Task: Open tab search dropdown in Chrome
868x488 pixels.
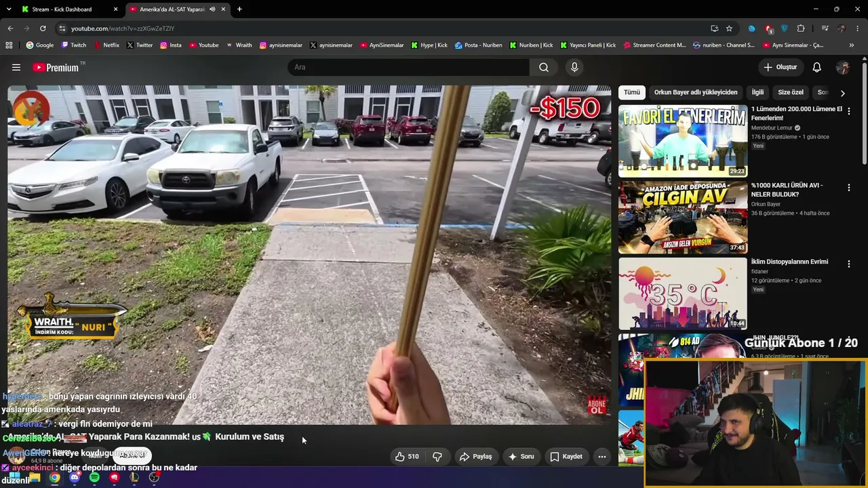Action: 8,9
